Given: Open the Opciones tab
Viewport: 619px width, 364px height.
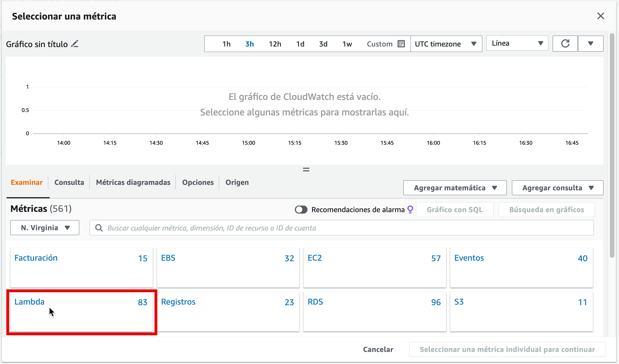Looking at the screenshot, I should pos(198,182).
